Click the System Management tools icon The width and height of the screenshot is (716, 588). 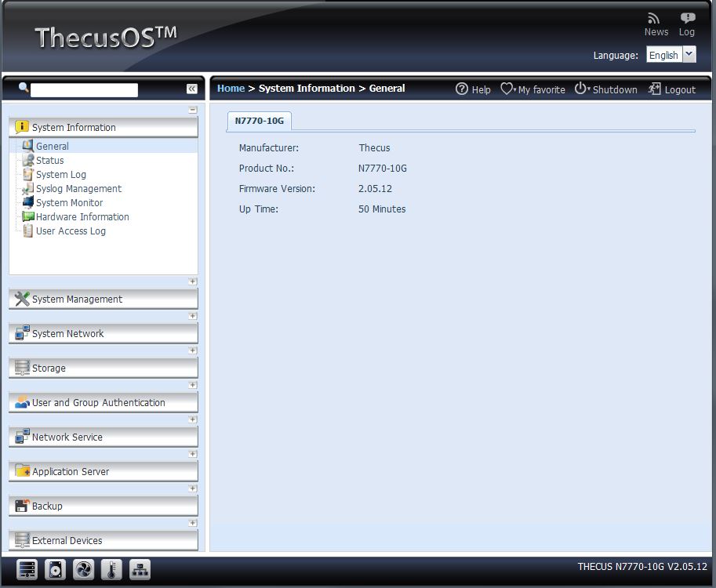22,299
